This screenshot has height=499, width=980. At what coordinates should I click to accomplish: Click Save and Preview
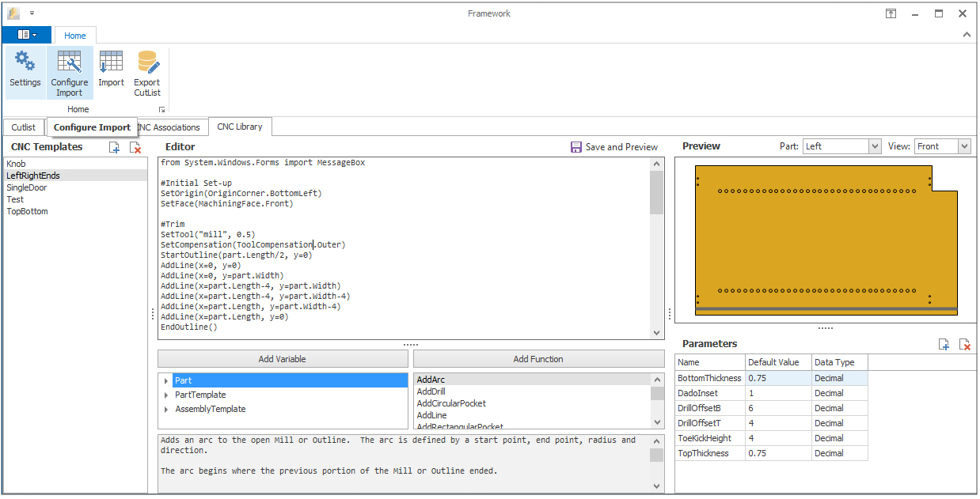pos(613,147)
